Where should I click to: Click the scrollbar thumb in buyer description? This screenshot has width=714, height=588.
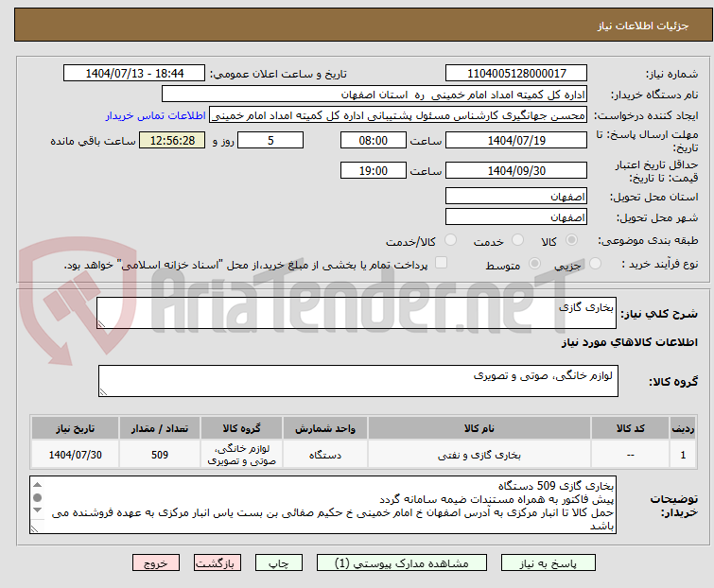click(x=38, y=497)
